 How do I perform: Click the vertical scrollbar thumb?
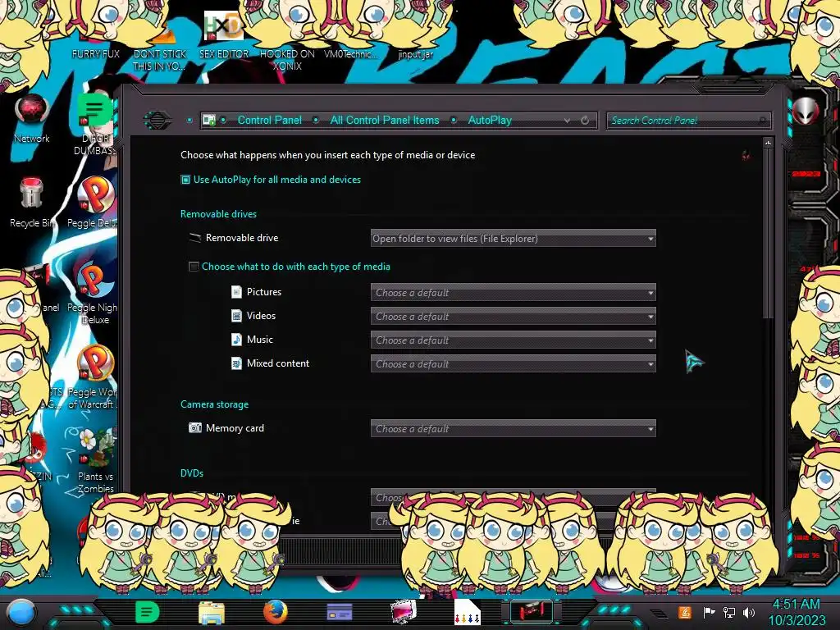pos(768,233)
